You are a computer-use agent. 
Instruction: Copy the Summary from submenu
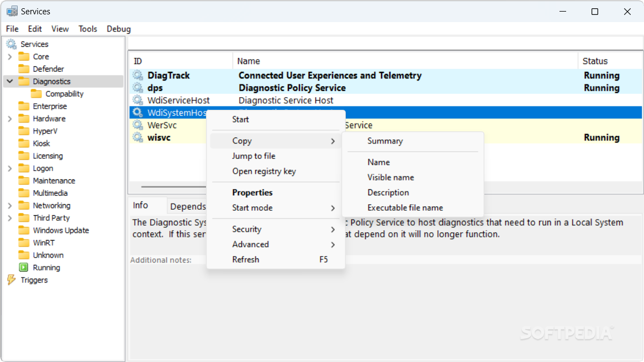point(413,141)
